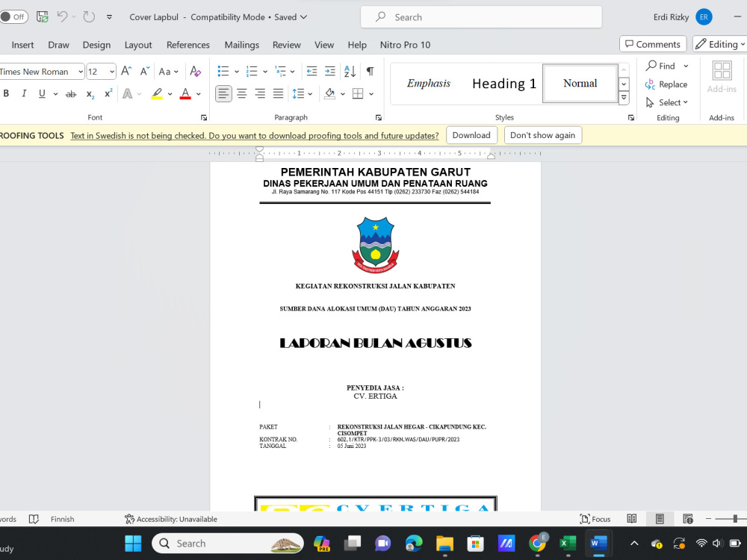
Task: Decrease paragraph indent
Action: click(x=311, y=72)
